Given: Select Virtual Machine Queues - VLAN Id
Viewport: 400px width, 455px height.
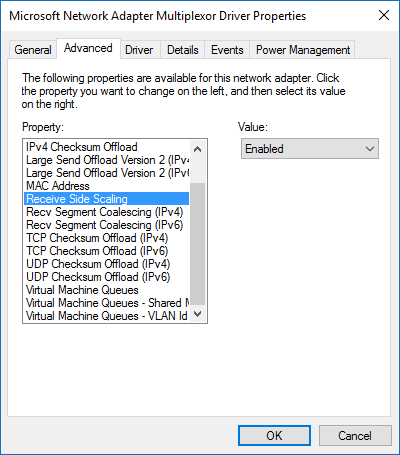Looking at the screenshot, I should coord(107,316).
